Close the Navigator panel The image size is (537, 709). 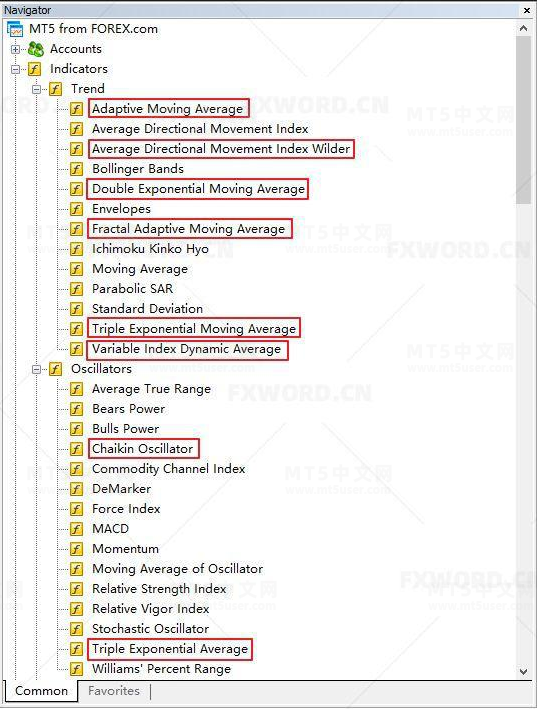pyautogui.click(x=527, y=10)
